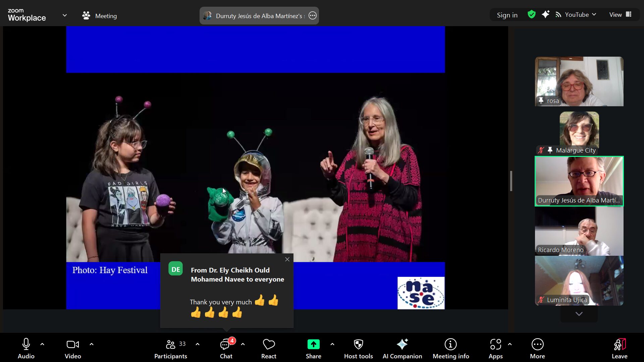Expand audio options caret
The image size is (644, 362).
coord(42,344)
